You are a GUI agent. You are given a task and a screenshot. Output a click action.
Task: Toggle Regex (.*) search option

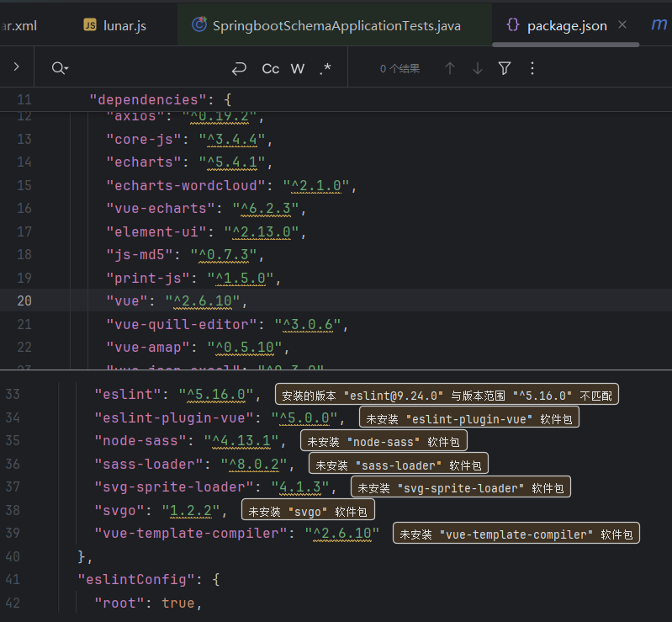point(325,69)
